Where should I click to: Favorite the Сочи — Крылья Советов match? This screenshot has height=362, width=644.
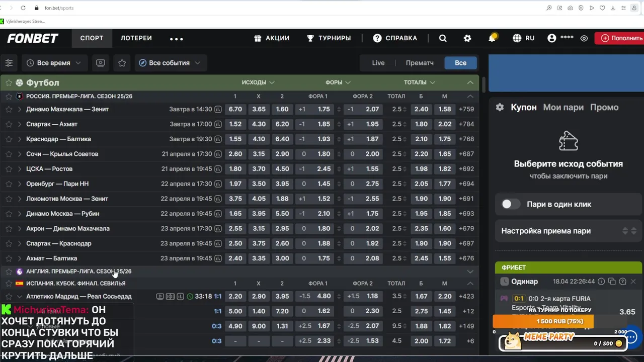point(9,154)
